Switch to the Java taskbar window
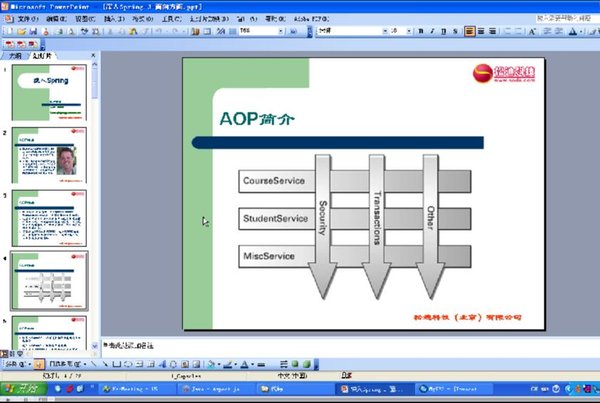600x403 pixels. pos(215,389)
